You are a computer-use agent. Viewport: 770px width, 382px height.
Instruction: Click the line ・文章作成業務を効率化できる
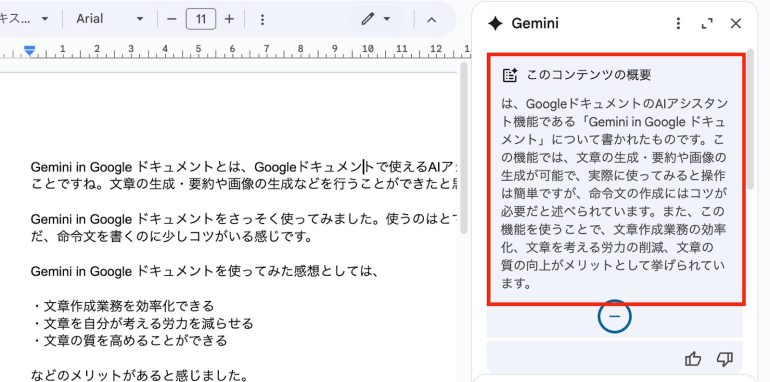tap(123, 306)
